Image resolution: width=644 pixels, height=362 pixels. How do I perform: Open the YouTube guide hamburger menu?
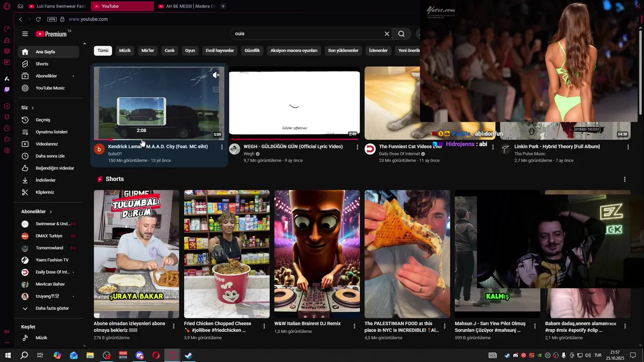tap(25, 34)
